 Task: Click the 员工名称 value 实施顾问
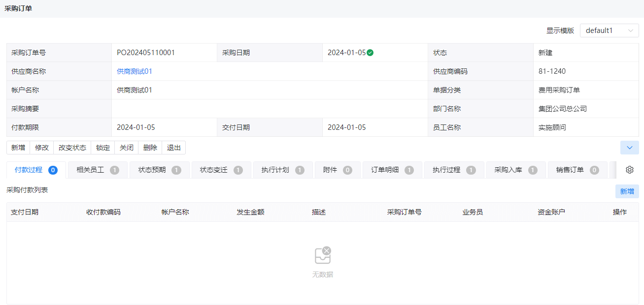click(x=552, y=127)
